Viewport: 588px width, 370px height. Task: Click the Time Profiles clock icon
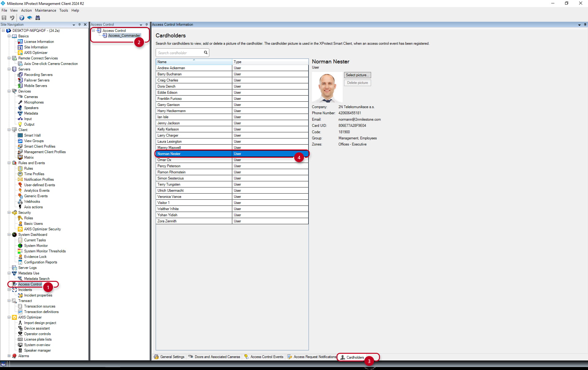[x=20, y=174]
